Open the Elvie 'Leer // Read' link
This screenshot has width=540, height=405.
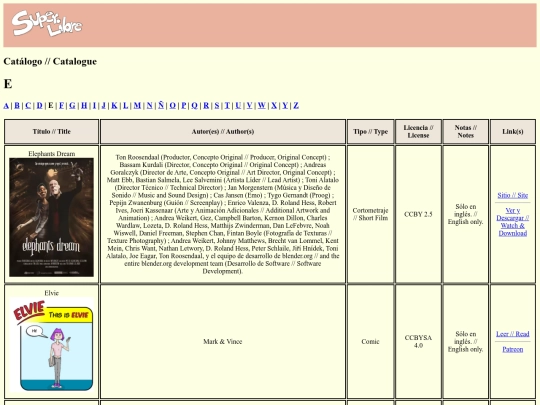(512, 334)
